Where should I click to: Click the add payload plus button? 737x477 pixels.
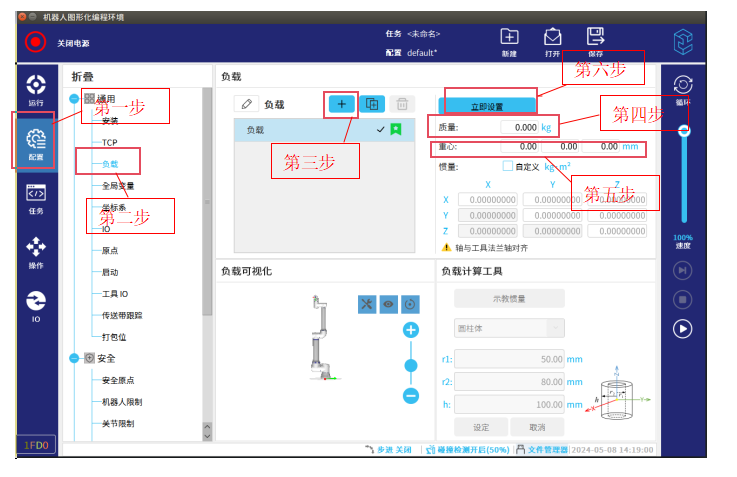coord(341,103)
